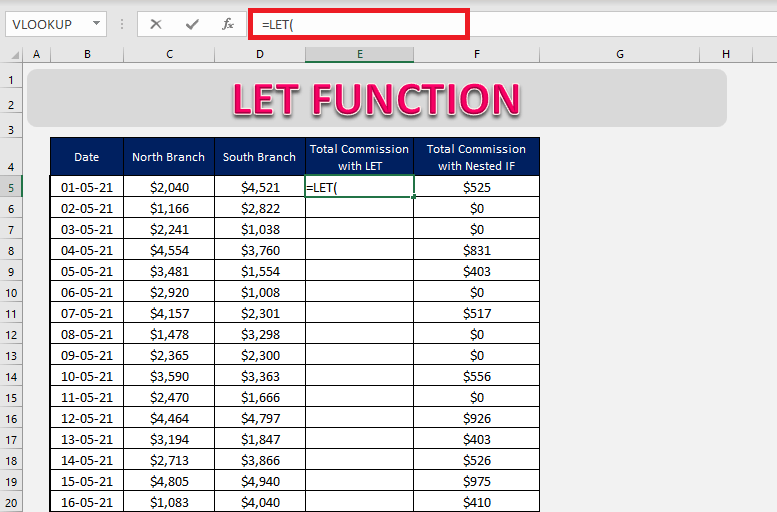The height and width of the screenshot is (512, 777).
Task: Select empty LET cell in 08-05-21 row
Action: tap(359, 335)
